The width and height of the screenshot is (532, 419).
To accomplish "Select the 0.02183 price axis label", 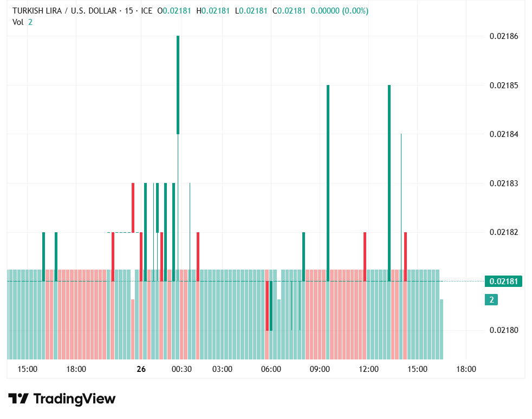I will (504, 184).
